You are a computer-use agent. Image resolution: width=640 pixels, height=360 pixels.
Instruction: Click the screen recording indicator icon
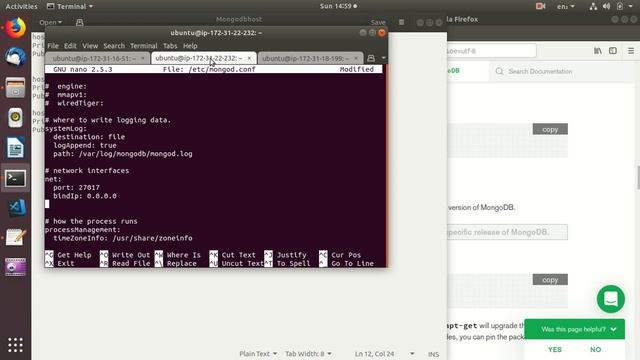coord(540,6)
